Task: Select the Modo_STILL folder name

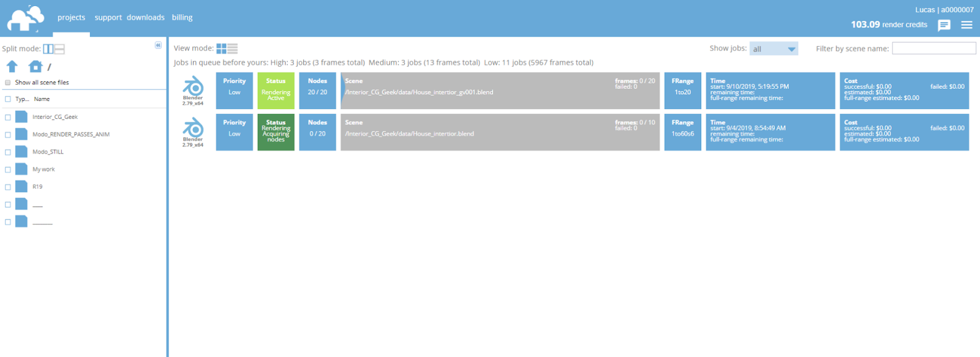Action: pyautogui.click(x=48, y=152)
